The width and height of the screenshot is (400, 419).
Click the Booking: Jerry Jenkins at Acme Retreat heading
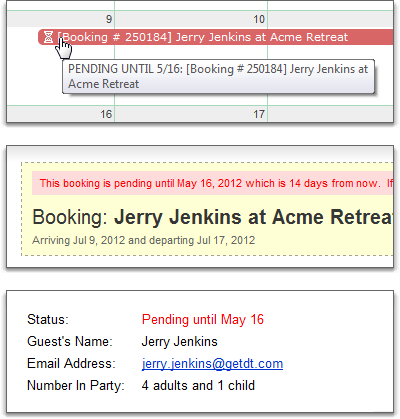[212, 217]
